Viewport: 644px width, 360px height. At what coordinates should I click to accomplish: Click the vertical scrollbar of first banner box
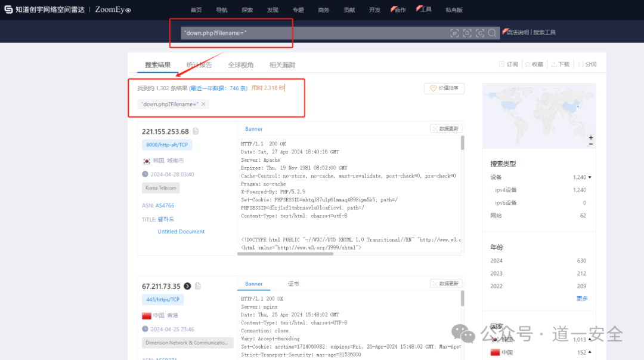(463, 143)
